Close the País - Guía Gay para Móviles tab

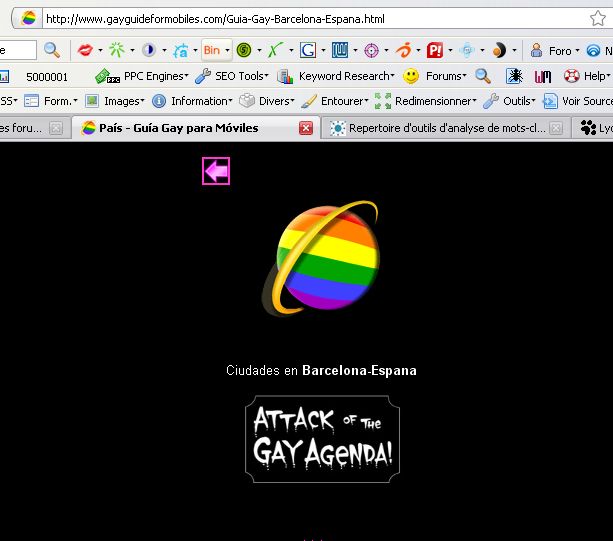coord(306,128)
